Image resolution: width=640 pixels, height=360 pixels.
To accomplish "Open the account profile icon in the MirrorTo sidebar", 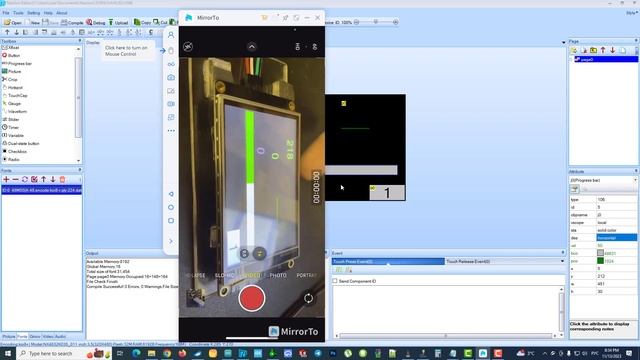I will (171, 35).
